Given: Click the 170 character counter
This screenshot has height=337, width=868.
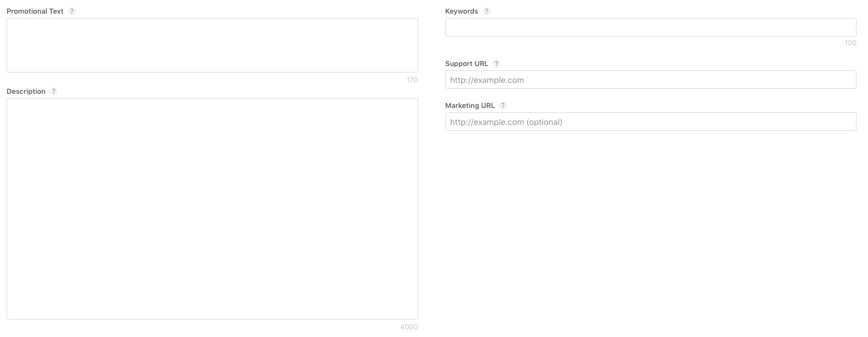Looking at the screenshot, I should 412,80.
